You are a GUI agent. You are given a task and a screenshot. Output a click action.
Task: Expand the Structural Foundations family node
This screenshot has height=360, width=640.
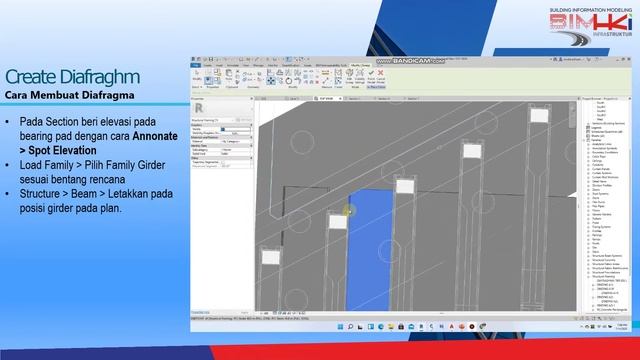[x=589, y=272]
